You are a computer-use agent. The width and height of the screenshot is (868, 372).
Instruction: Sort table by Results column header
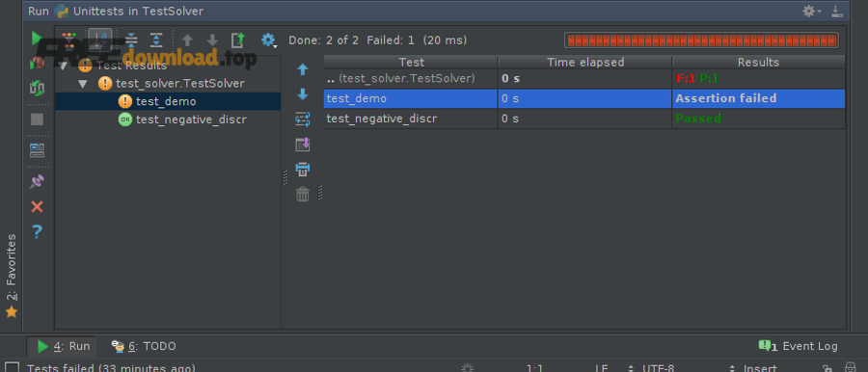click(x=758, y=62)
